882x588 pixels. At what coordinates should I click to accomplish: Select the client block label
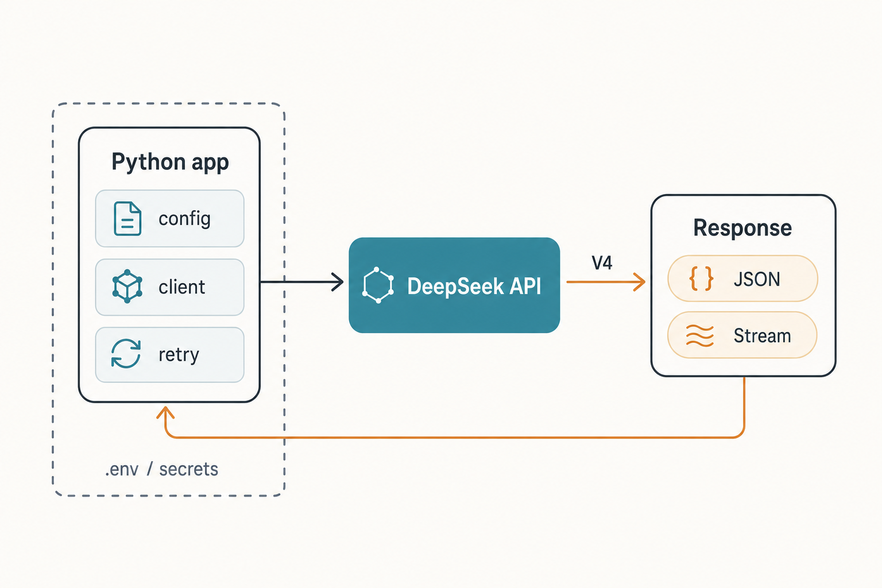tap(181, 287)
